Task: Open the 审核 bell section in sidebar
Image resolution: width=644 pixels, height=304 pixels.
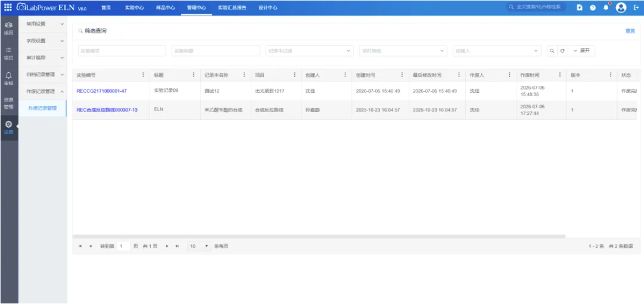Action: pos(9,78)
